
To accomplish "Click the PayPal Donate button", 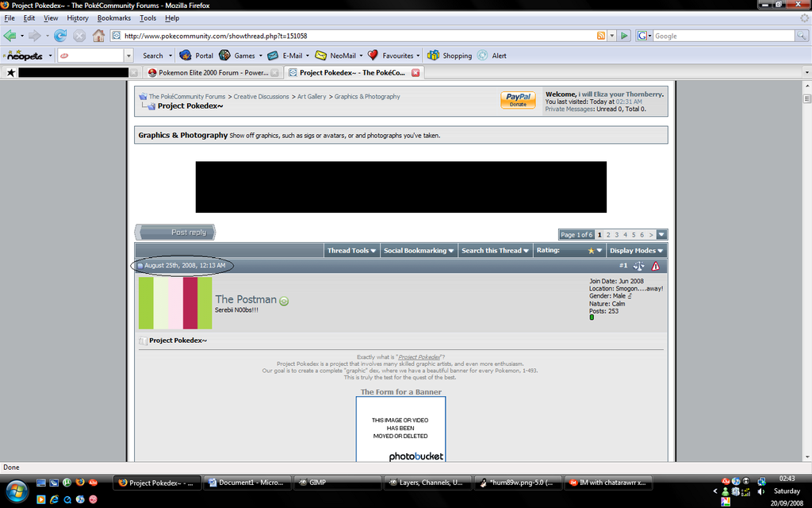I will click(x=518, y=100).
